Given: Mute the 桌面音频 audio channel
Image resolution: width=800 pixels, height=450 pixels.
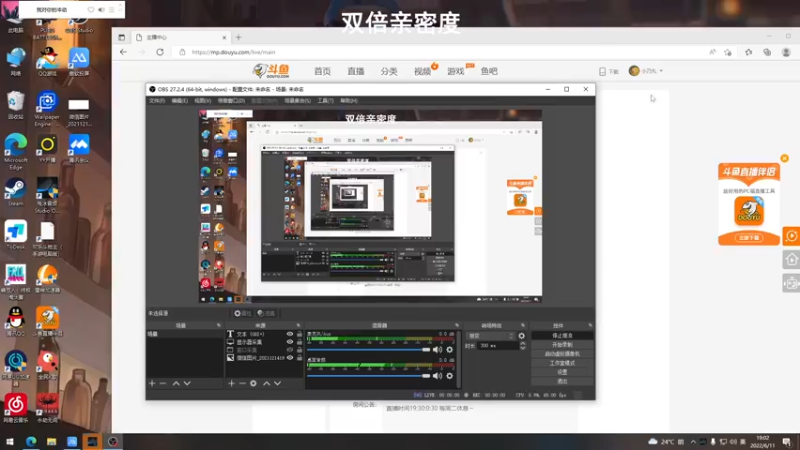Looking at the screenshot, I should tap(437, 376).
